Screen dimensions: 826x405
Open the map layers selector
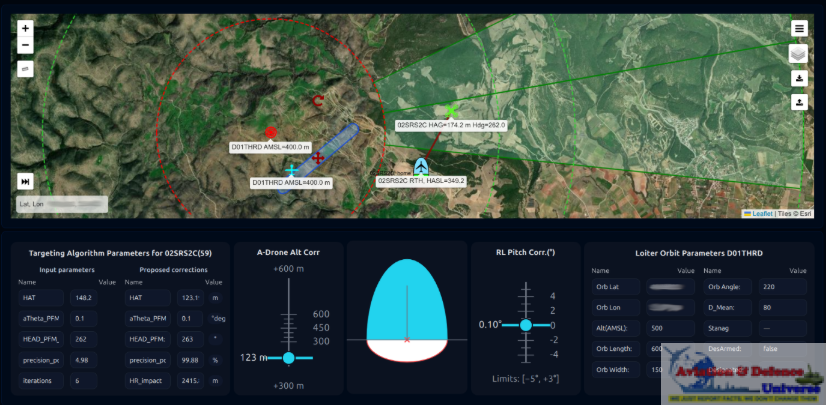click(799, 54)
